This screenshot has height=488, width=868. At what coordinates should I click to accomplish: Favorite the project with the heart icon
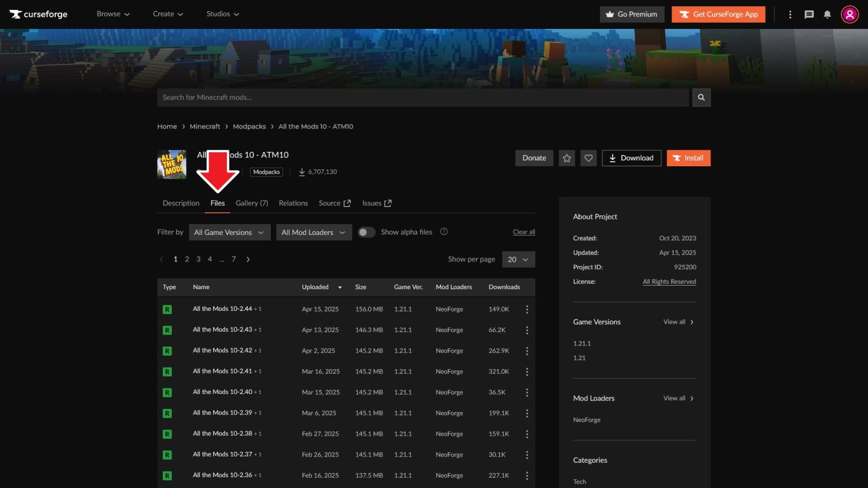tap(588, 158)
